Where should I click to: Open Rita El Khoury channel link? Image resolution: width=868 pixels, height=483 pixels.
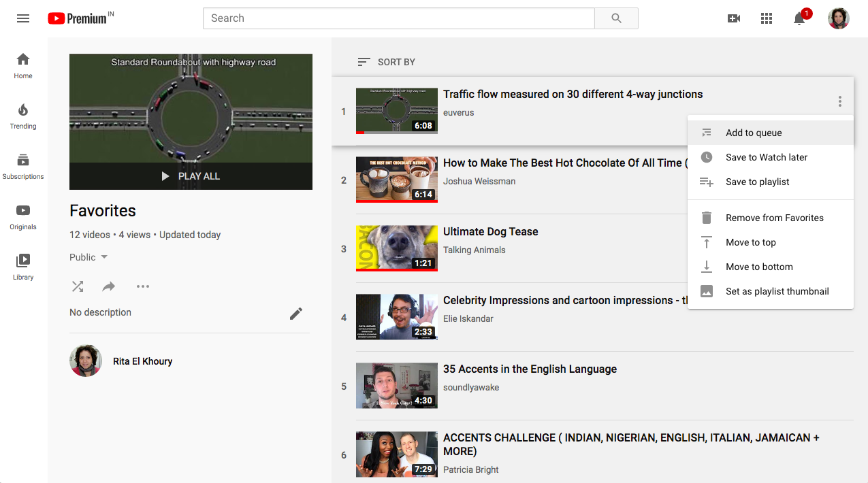142,361
